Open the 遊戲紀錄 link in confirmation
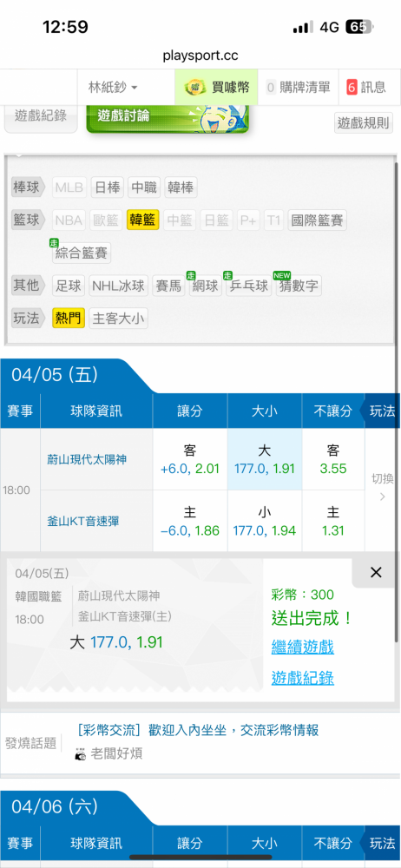 tap(302, 678)
